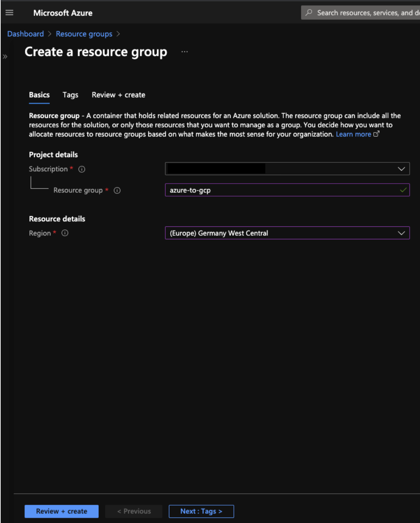
Task: Click the Create a resource group heading
Action: [x=96, y=52]
